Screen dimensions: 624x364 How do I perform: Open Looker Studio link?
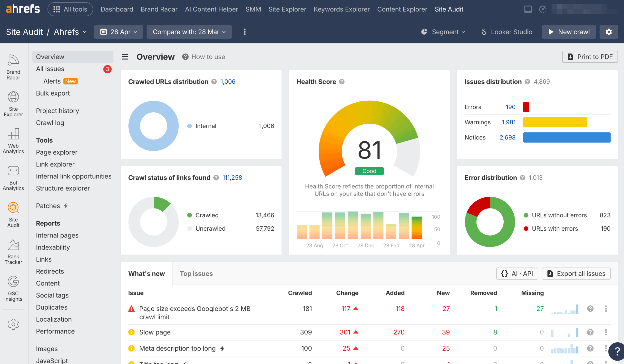click(507, 32)
